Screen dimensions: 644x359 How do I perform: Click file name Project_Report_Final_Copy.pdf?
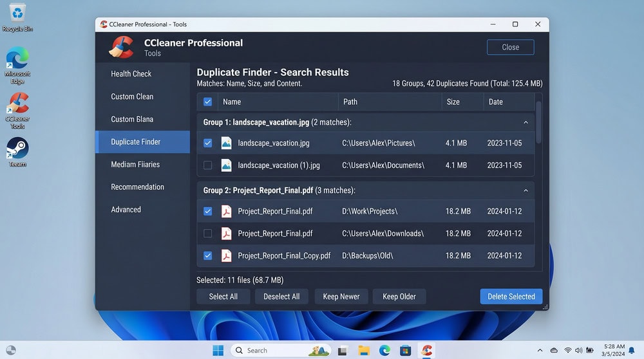[284, 255]
